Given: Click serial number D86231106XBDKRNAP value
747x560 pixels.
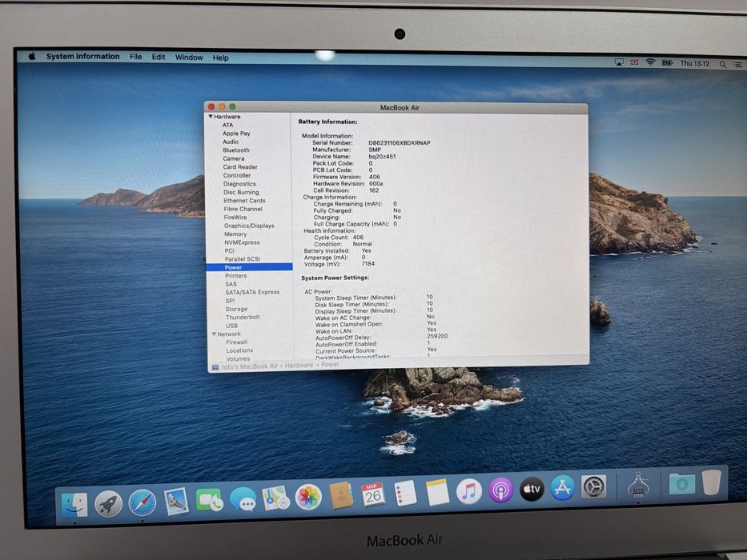Looking at the screenshot, I should 400,143.
